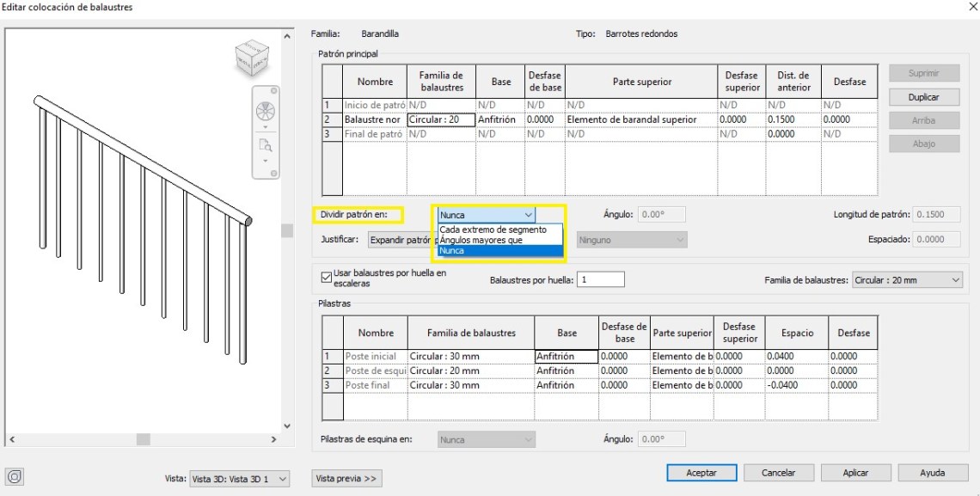Viewport: 980px width, 496px height.
Task: Select the Poste inicial Base cell Anfitrión
Action: [x=565, y=356]
